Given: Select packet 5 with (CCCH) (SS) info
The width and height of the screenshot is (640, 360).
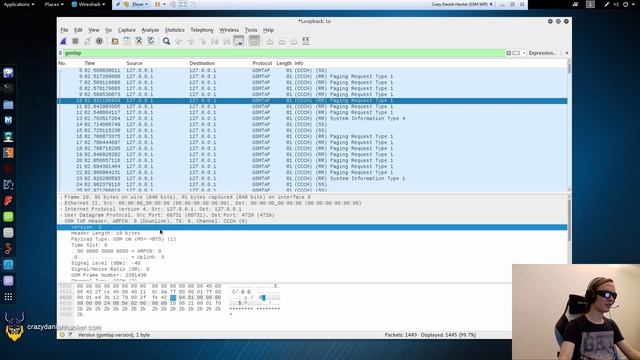Looking at the screenshot, I should click(312, 70).
